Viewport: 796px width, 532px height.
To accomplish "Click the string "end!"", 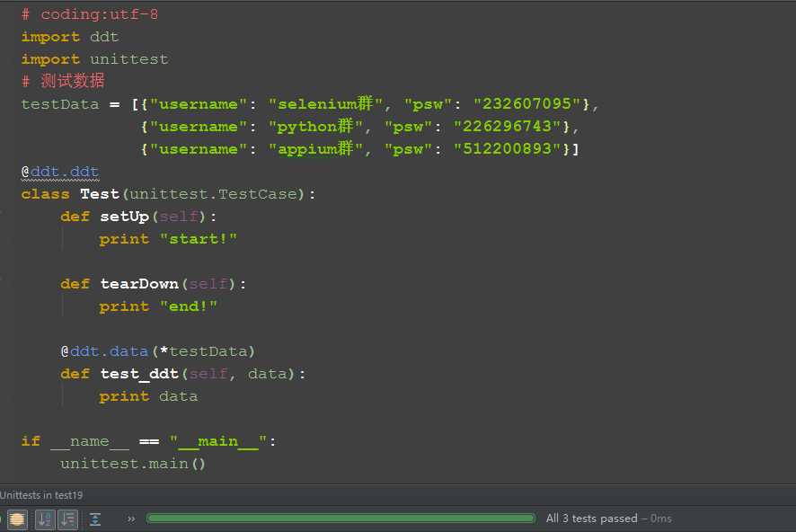I will coord(189,306).
